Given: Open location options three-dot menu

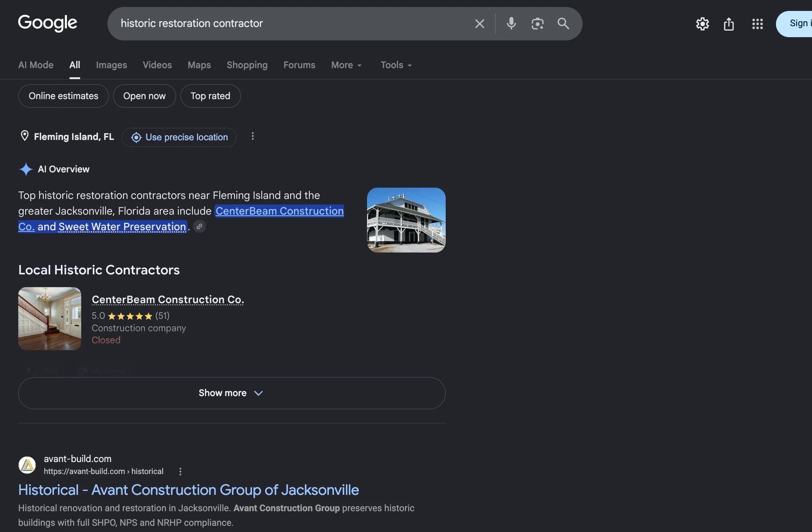Looking at the screenshot, I should (253, 136).
